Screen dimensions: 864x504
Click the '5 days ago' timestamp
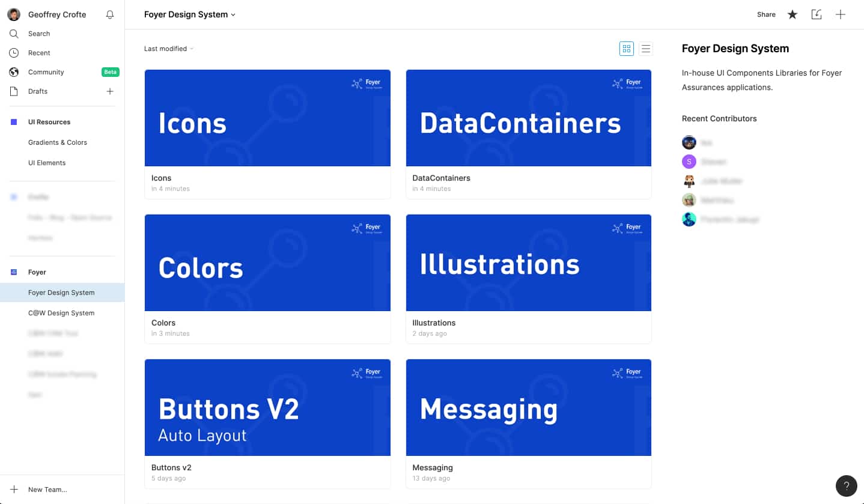click(x=169, y=478)
